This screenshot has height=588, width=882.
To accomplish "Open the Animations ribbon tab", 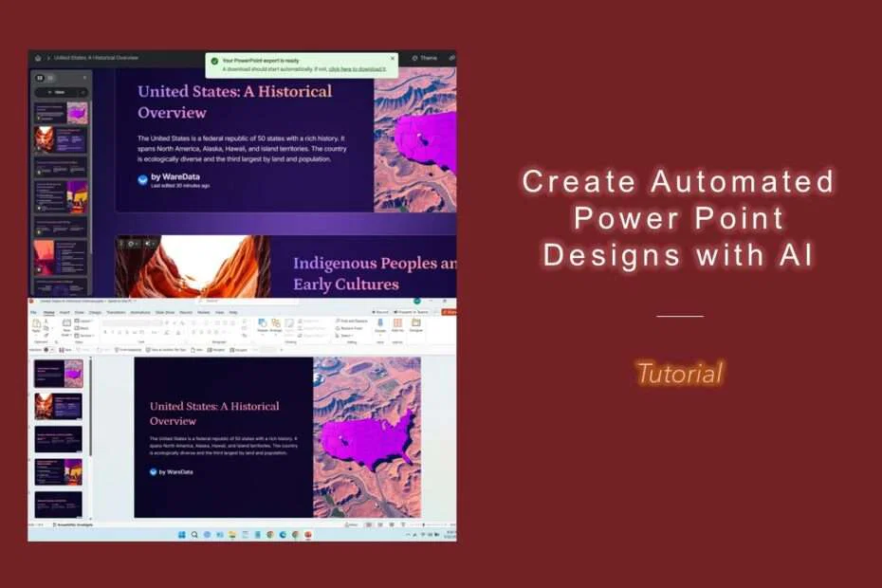I will click(138, 313).
